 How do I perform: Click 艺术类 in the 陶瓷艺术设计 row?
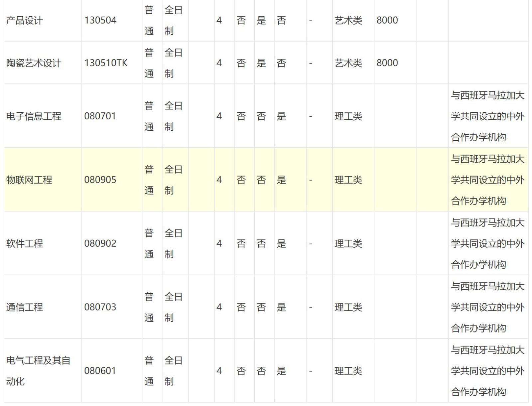point(348,63)
